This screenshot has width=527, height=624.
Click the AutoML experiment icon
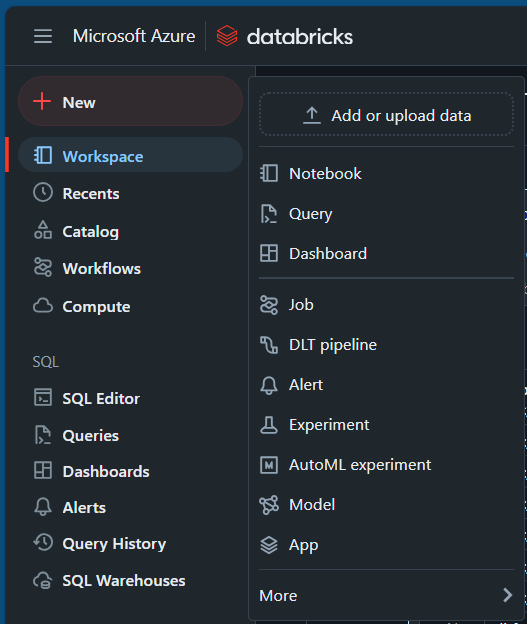click(269, 465)
